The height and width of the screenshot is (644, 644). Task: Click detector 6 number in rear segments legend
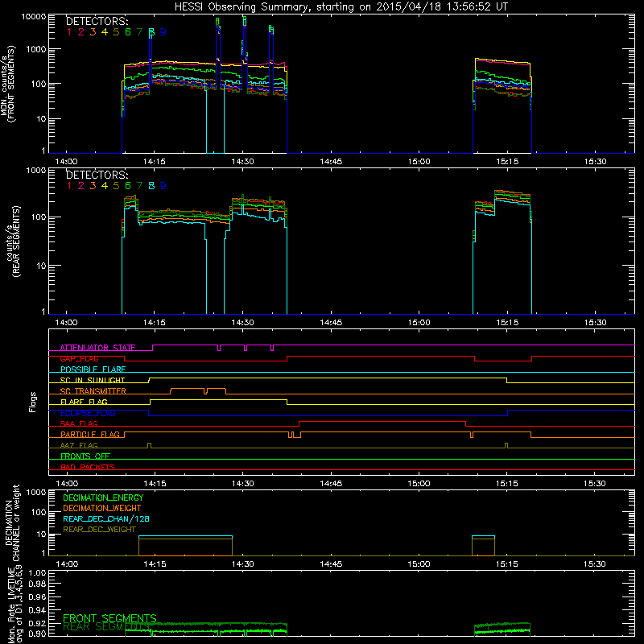point(128,186)
